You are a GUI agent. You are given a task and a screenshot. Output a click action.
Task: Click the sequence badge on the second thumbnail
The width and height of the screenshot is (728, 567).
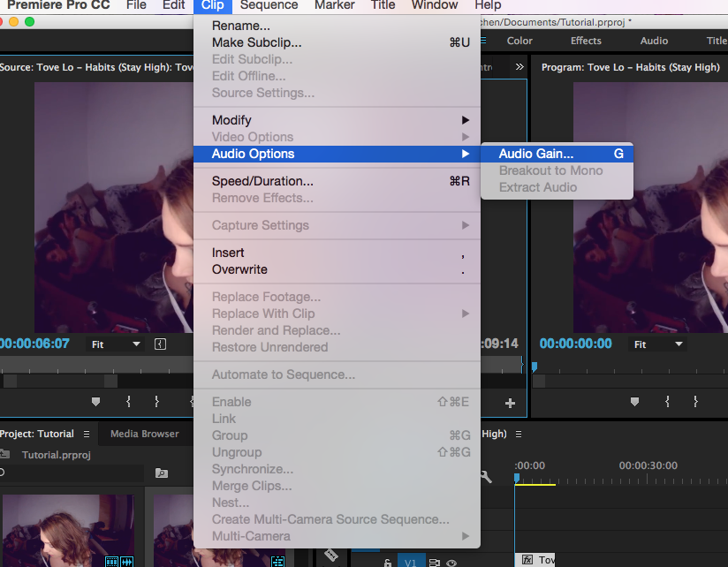[x=277, y=562]
